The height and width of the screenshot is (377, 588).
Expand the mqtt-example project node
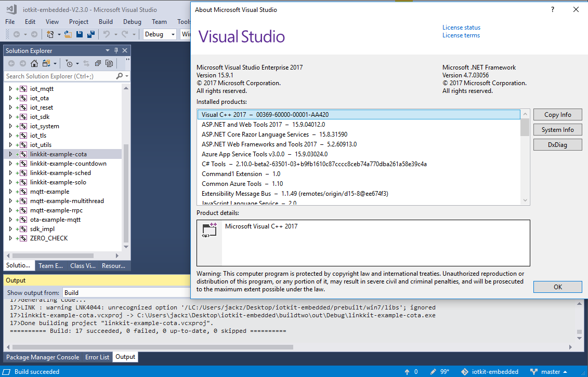[x=10, y=192]
